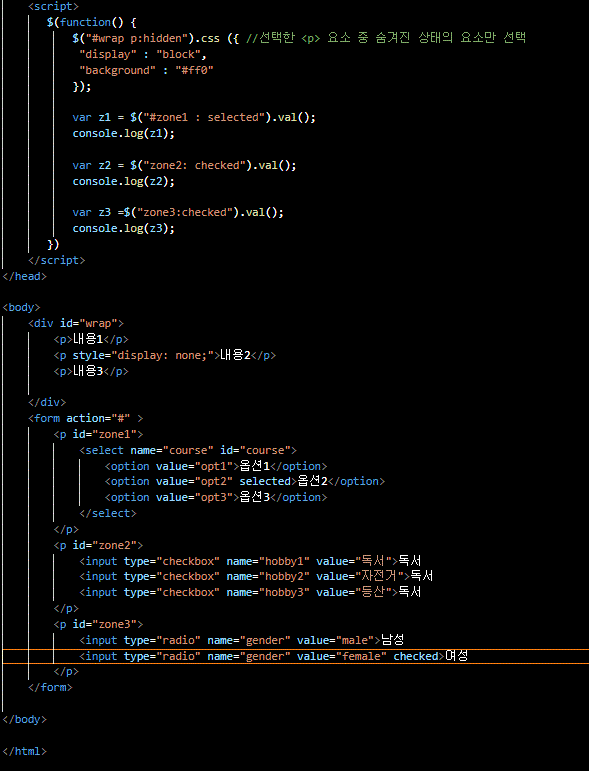This screenshot has width=589, height=771.
Task: Click the <p>내용1</p> line
Action: [x=91, y=339]
